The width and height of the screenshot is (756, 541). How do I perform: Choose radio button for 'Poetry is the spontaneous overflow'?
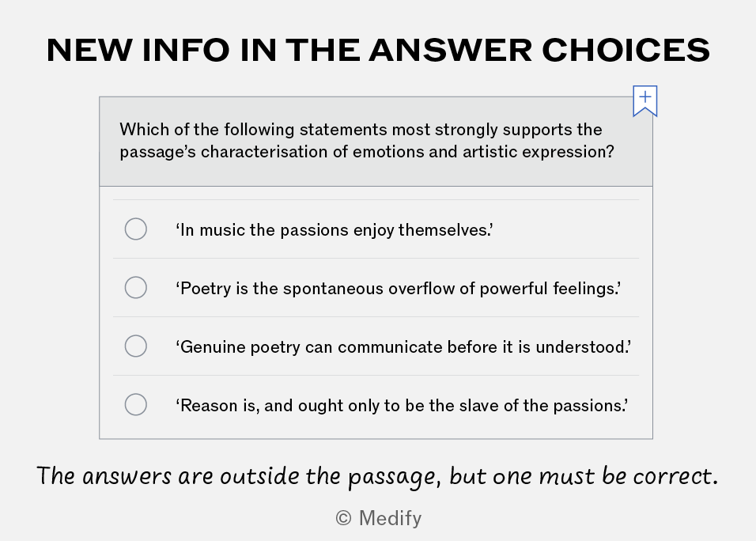136,287
